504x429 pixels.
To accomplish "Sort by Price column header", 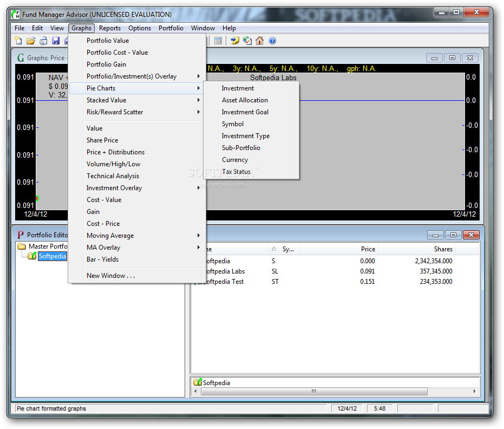I will coord(339,249).
